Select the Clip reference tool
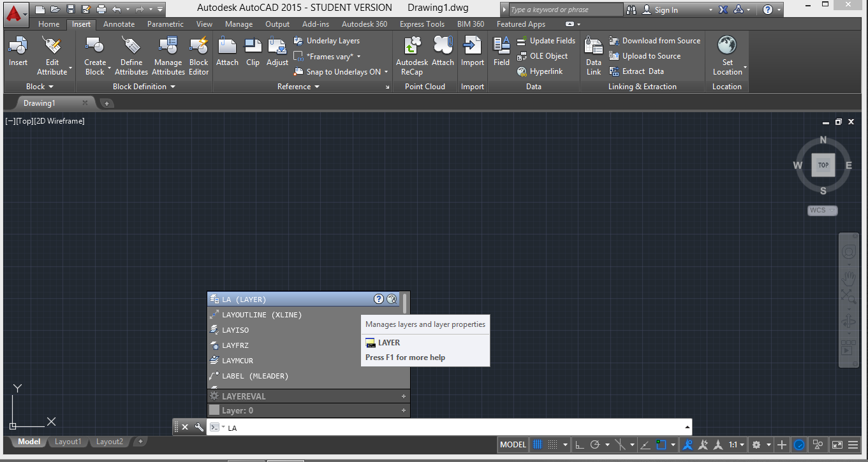This screenshot has width=868, height=462. 253,52
